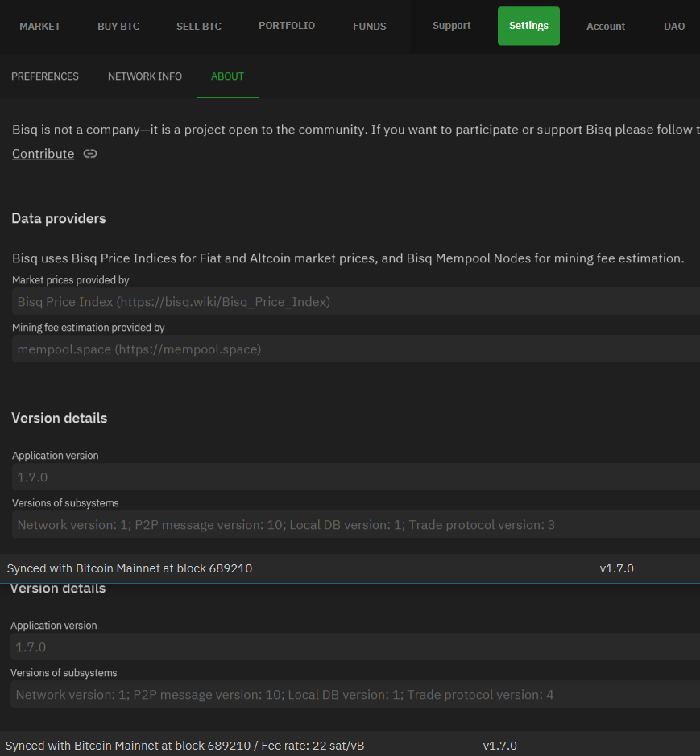This screenshot has width=700, height=756.
Task: Click v1.7.0 label in upper status bar
Action: pos(616,568)
